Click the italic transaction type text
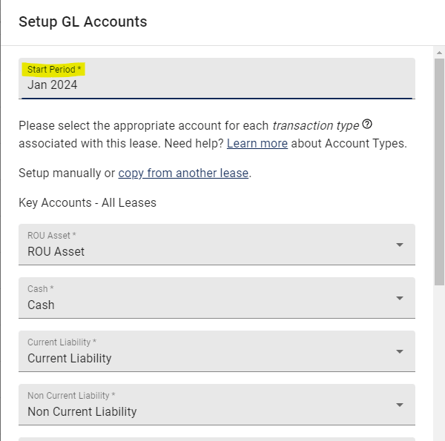 pos(316,126)
